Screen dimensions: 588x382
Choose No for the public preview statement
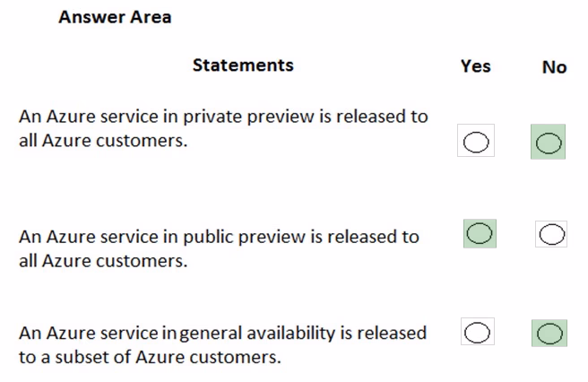tap(551, 234)
